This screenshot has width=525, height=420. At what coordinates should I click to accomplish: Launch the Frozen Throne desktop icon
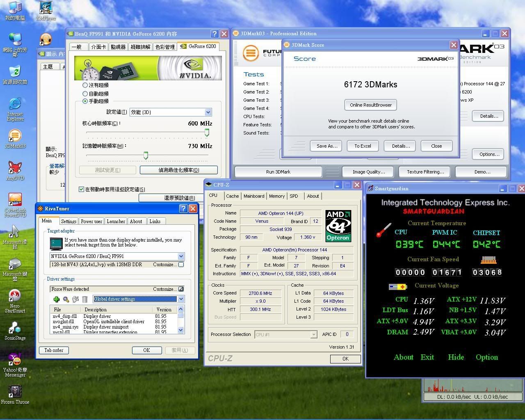pos(15,395)
